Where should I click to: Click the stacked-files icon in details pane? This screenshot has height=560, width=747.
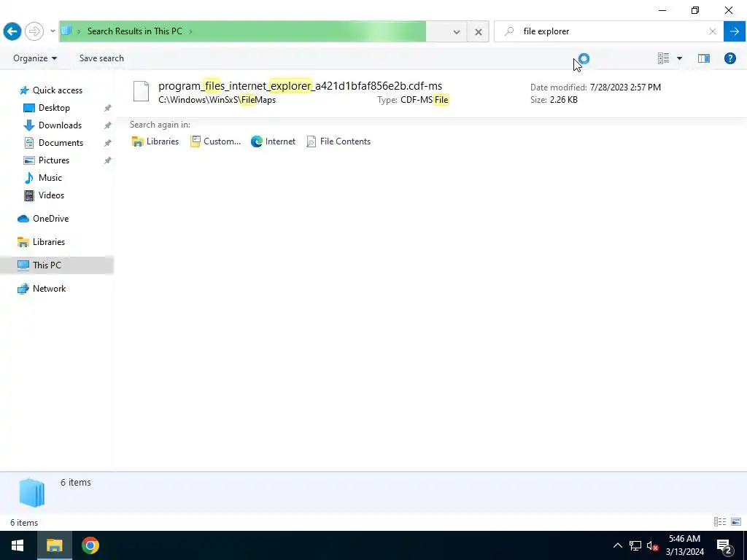coord(31,492)
